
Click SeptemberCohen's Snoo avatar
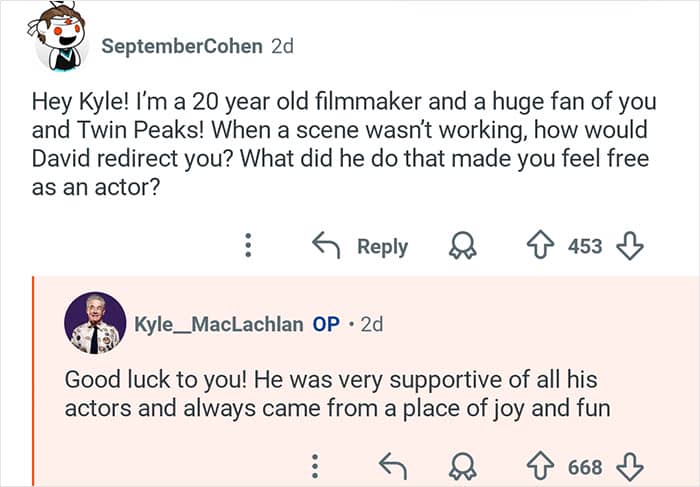(62, 42)
